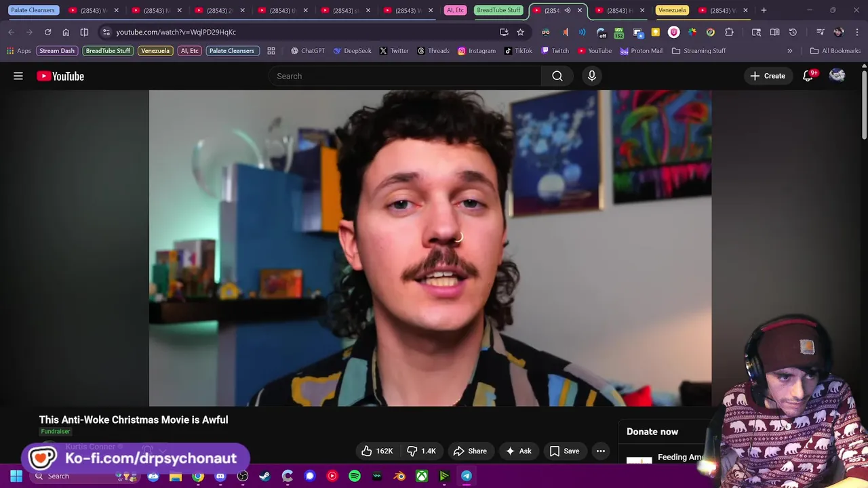The height and width of the screenshot is (488, 868).
Task: Open Windows Start menu
Action: [16, 476]
